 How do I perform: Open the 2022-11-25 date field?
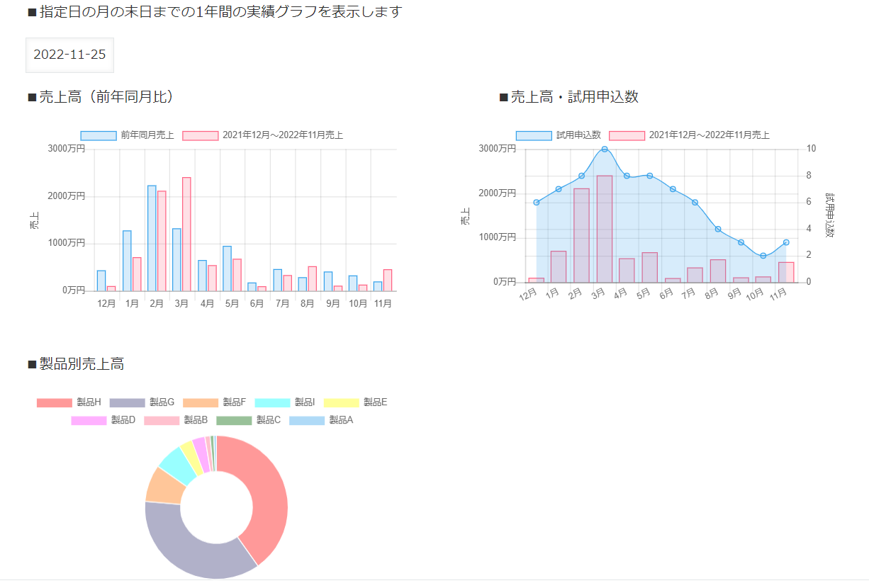click(69, 55)
